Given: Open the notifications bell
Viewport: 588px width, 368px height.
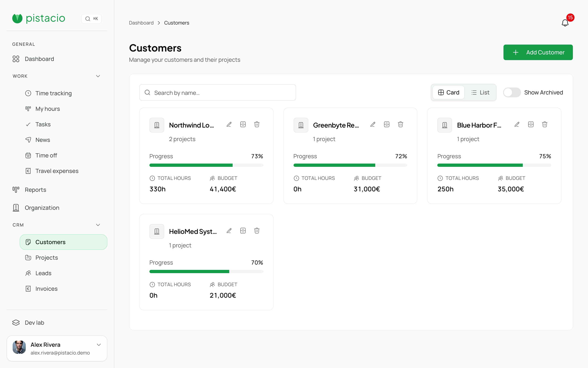Looking at the screenshot, I should [565, 23].
